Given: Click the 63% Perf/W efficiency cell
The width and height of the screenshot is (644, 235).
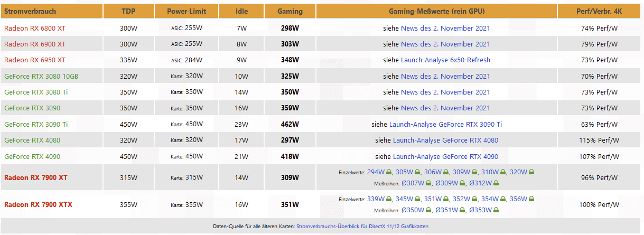Looking at the screenshot, I should [600, 125].
